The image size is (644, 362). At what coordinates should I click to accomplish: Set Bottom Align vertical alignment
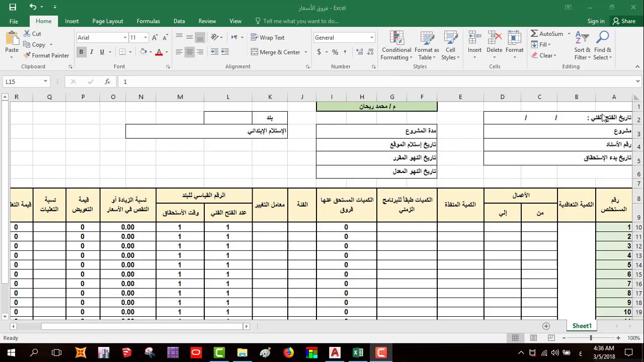(x=200, y=38)
